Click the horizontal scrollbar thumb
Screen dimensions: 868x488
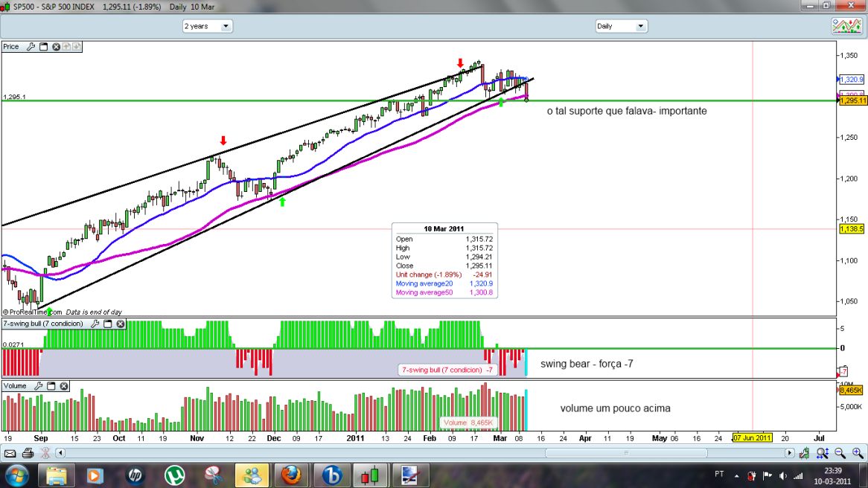(x=626, y=453)
